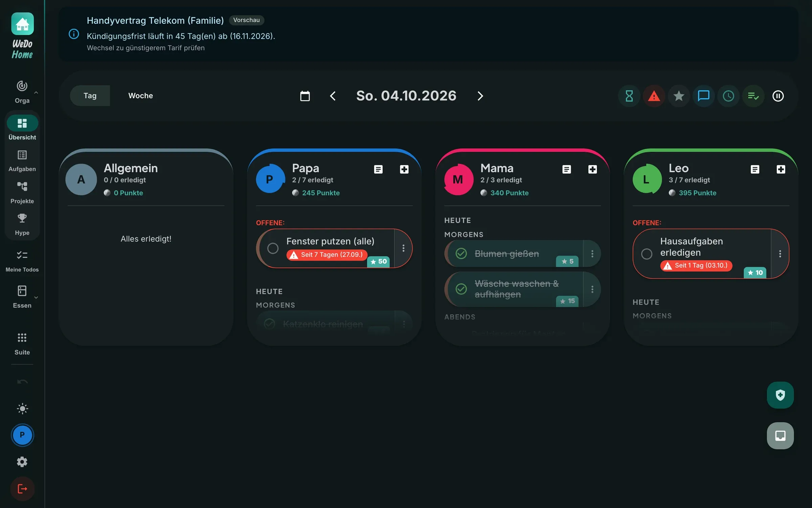The image size is (812, 508).
Task: Open Blumen gießen options menu
Action: pyautogui.click(x=592, y=254)
